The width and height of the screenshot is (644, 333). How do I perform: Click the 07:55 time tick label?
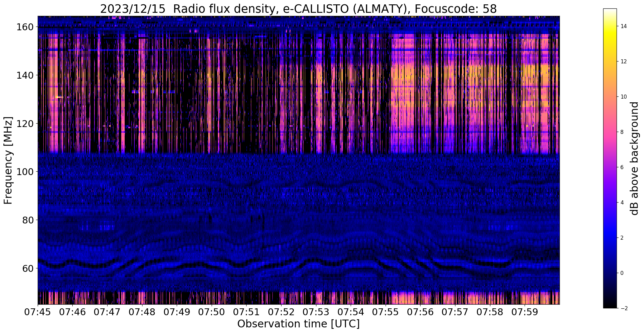[x=386, y=312]
